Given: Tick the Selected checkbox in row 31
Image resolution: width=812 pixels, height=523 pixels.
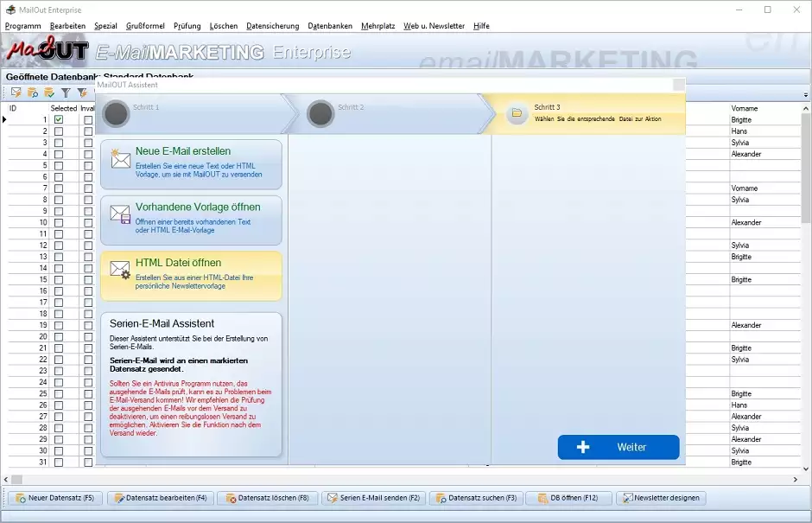Looking at the screenshot, I should coord(59,462).
